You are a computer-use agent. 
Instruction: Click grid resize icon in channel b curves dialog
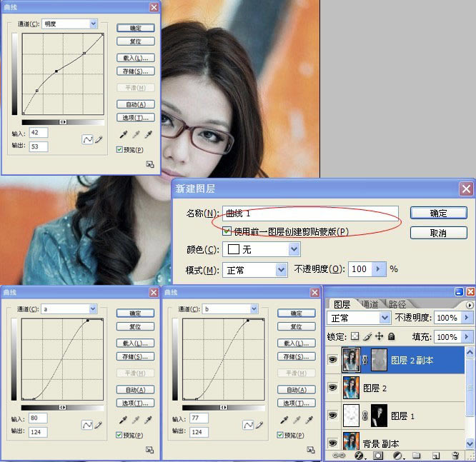311,450
